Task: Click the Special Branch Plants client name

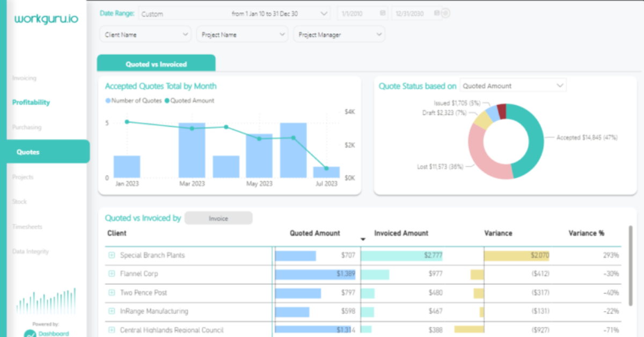Action: click(152, 255)
